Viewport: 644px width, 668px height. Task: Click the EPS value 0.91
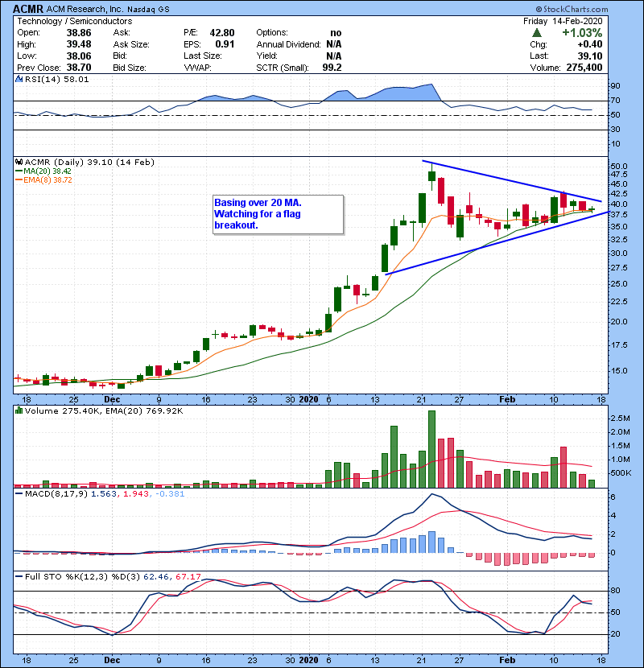coord(225,44)
